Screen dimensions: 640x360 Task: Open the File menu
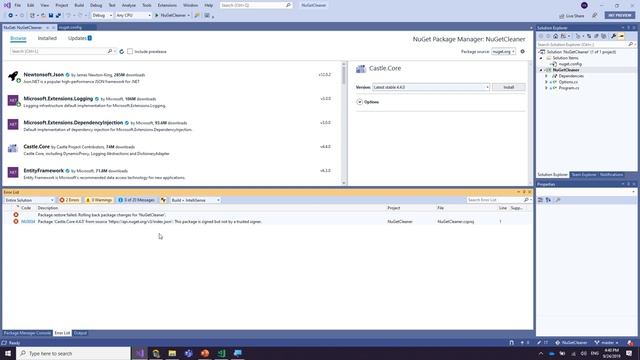click(18, 5)
